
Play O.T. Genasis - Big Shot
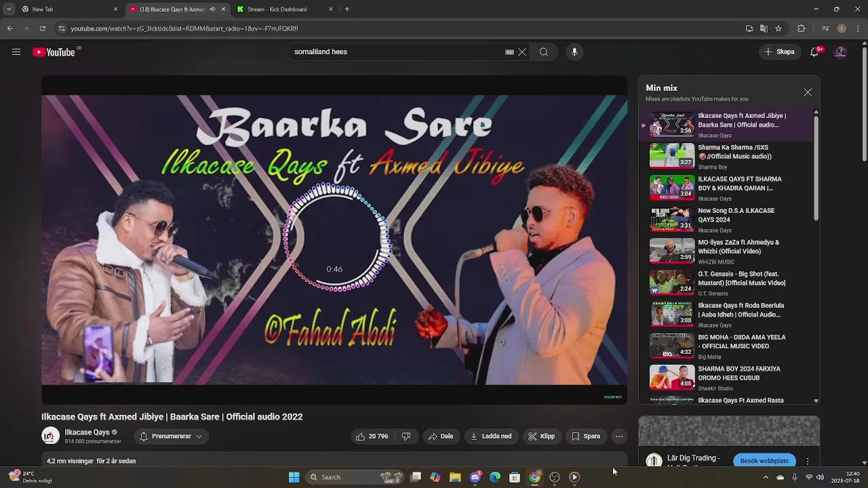[x=726, y=283]
